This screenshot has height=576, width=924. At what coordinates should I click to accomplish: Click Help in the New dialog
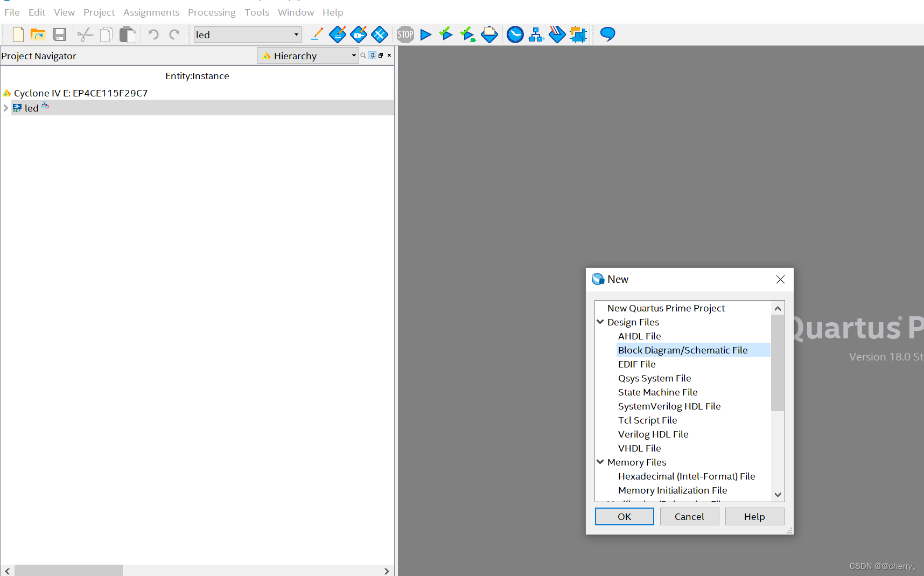coord(754,516)
